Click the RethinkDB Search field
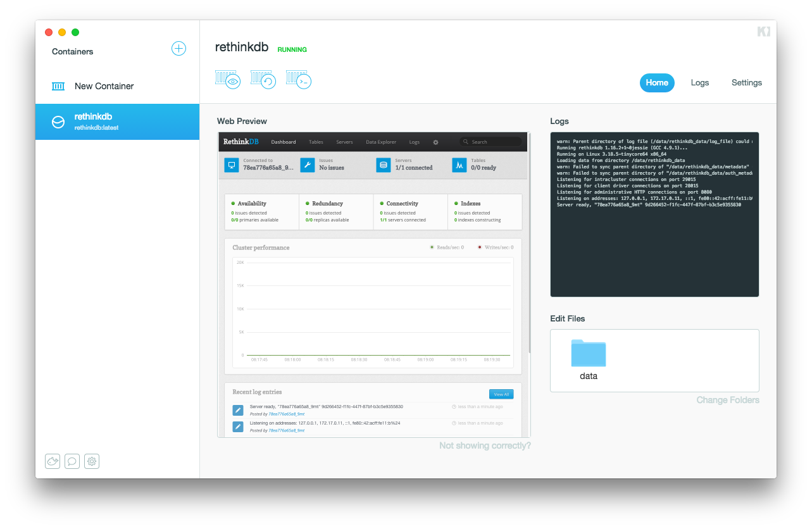The image size is (812, 529). coord(494,142)
